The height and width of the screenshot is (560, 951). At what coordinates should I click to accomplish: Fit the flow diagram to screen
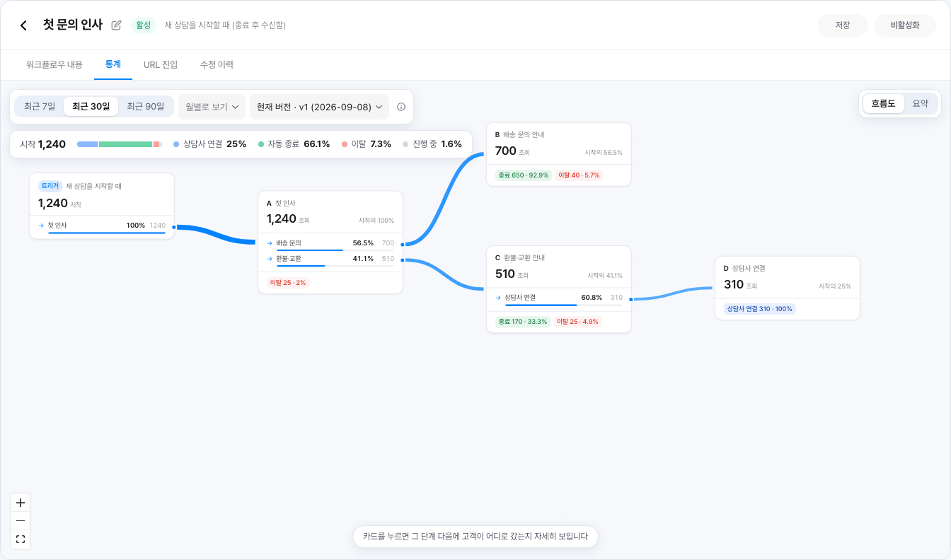(x=21, y=539)
